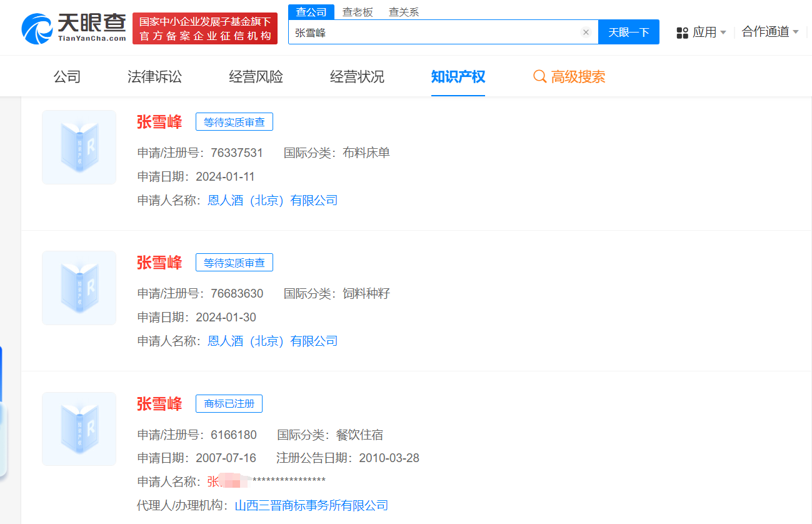This screenshot has height=524, width=812.
Task: Switch to the 查老板 search tab
Action: click(358, 12)
